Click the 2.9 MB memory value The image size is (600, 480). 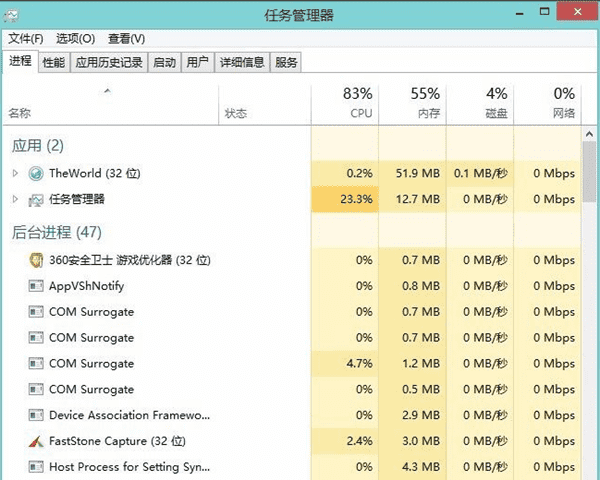(421, 415)
